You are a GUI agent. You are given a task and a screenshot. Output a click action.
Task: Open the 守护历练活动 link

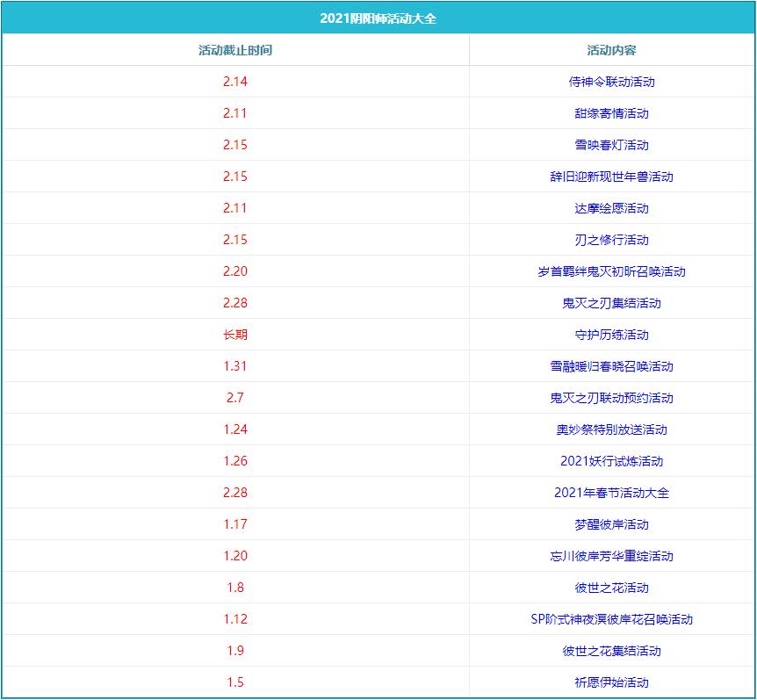pos(611,335)
